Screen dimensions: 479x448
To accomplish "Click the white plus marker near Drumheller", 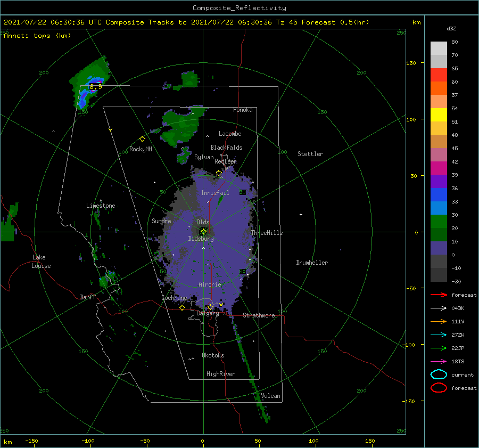I will tap(301, 214).
